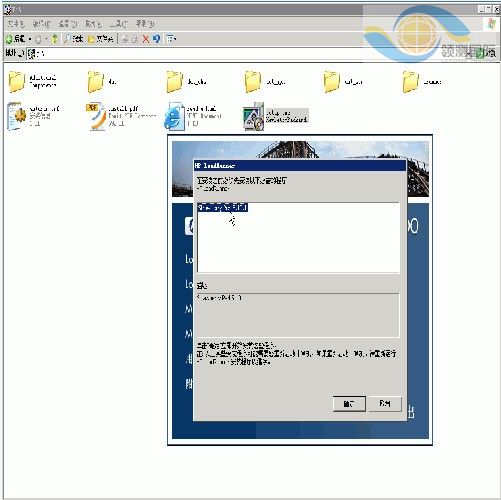501x500 pixels.
Task: Select the Internet Explorer HTML document file
Action: tap(193, 116)
